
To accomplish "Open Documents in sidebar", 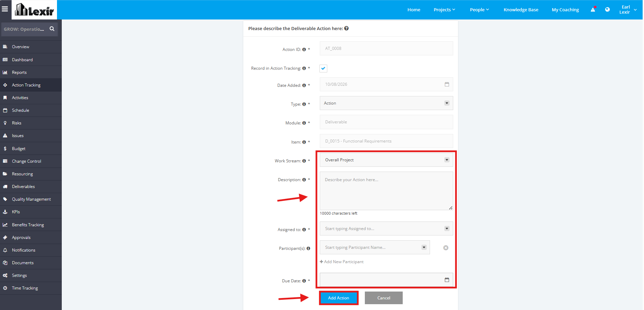I will [31, 263].
